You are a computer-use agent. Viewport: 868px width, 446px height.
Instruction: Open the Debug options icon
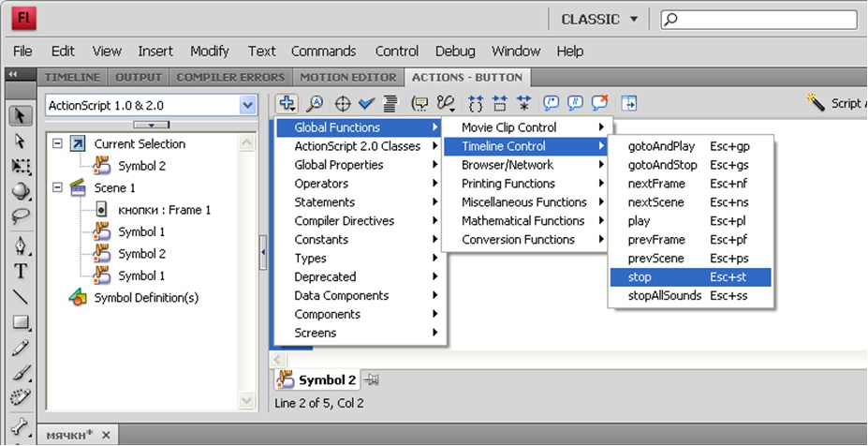click(446, 104)
